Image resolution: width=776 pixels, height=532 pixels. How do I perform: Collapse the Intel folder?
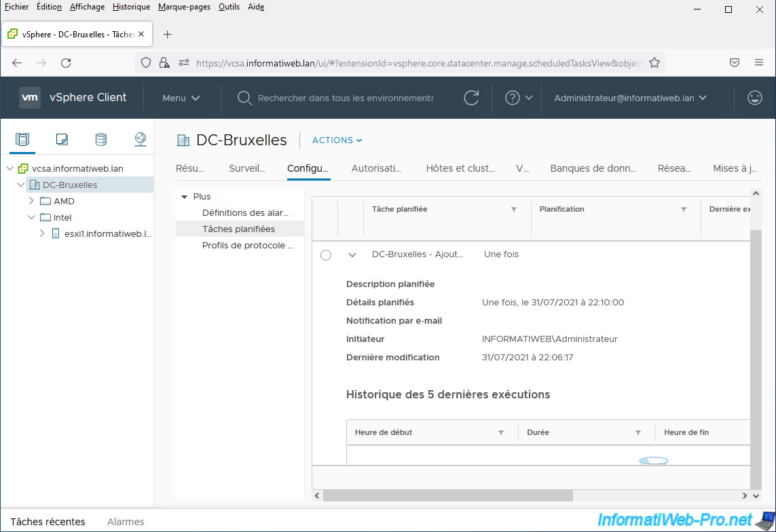point(32,217)
